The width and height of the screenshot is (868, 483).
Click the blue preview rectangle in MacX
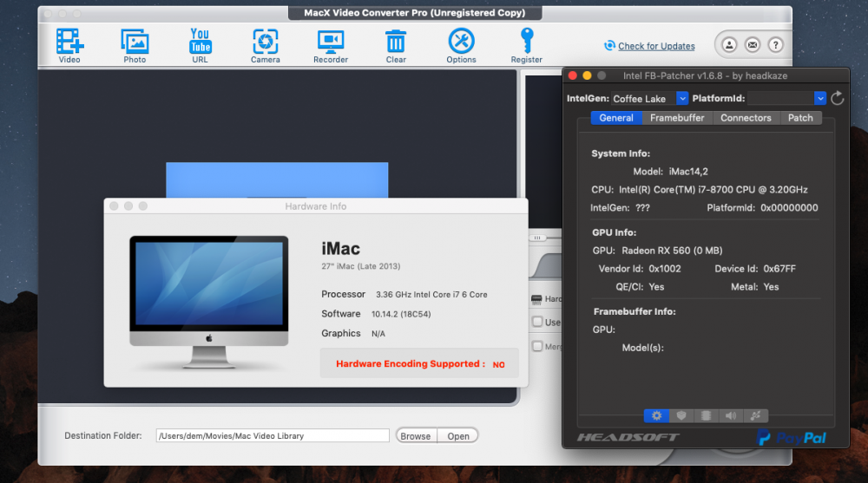tap(277, 179)
